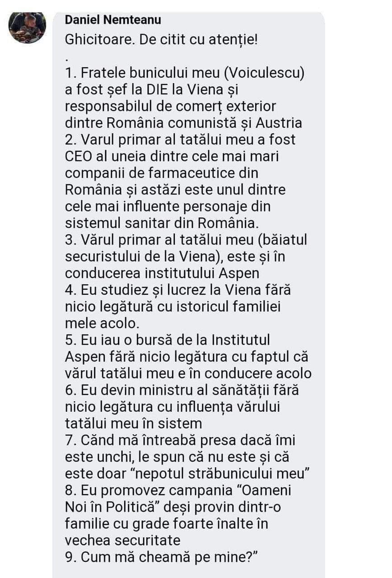Screen dimensions: 392x578
Task: Click the line "vechea securitate" in point 8
Action: pos(122,540)
